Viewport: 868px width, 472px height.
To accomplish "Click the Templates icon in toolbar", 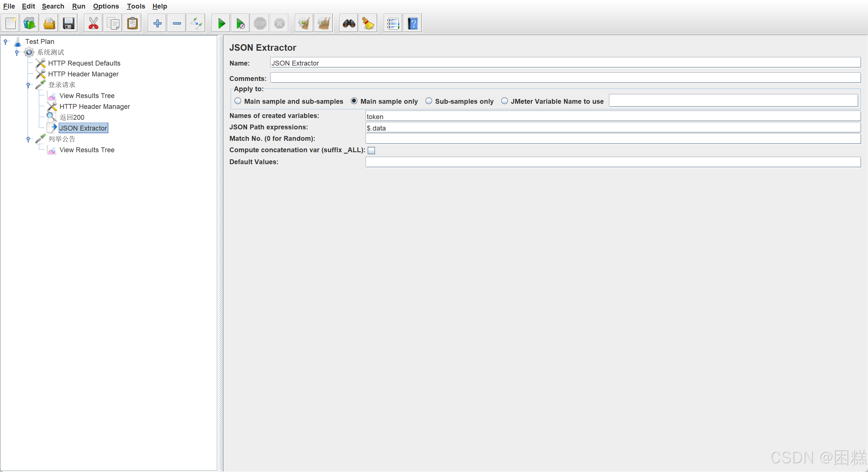I will point(29,23).
